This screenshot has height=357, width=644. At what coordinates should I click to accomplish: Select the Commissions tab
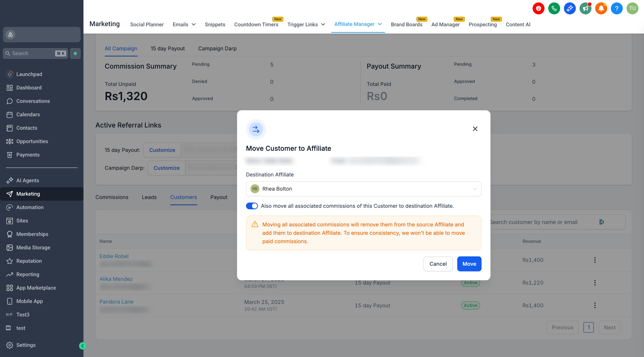pyautogui.click(x=112, y=197)
